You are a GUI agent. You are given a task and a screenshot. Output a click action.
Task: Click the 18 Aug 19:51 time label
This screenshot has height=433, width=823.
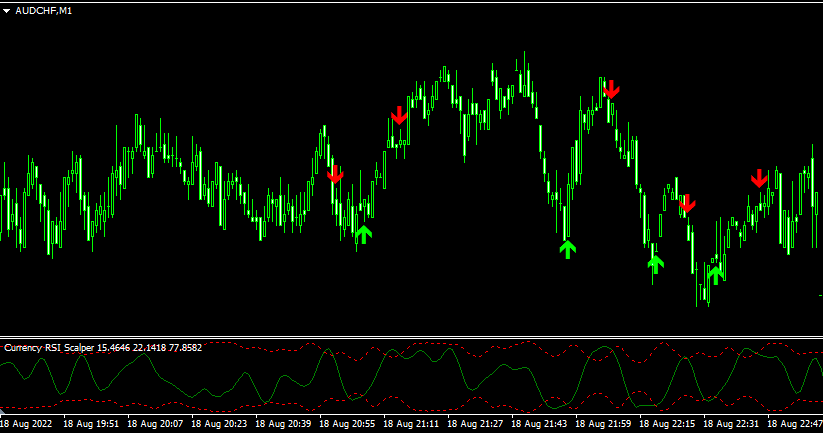[92, 424]
